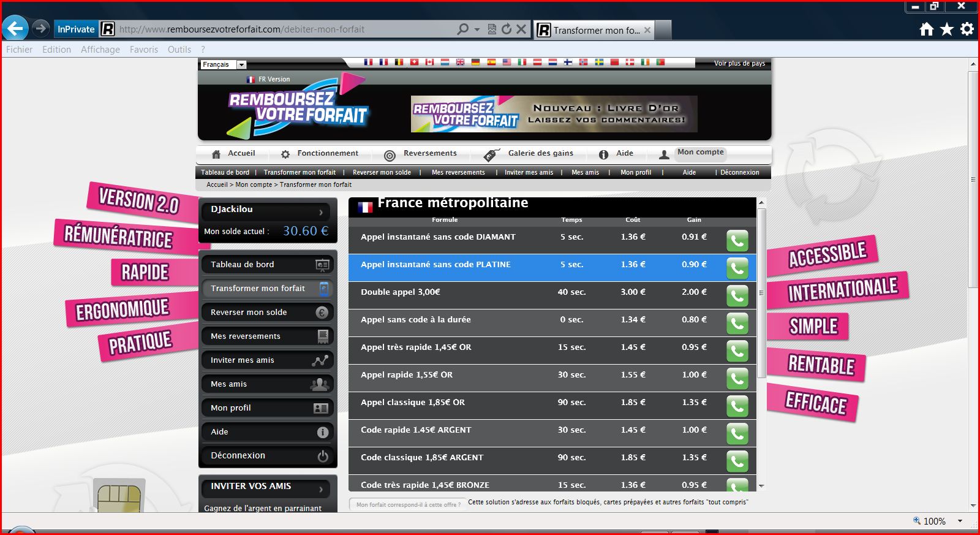Screen dimensions: 980x535
Task: Click the Remboursez Votre Forfait site logo
Action: point(297,106)
